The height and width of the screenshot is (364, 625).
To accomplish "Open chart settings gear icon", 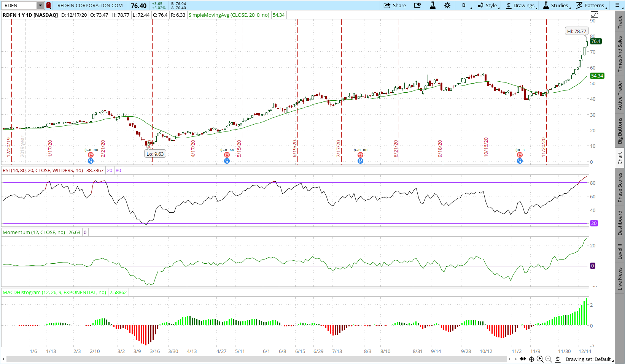I will [447, 5].
